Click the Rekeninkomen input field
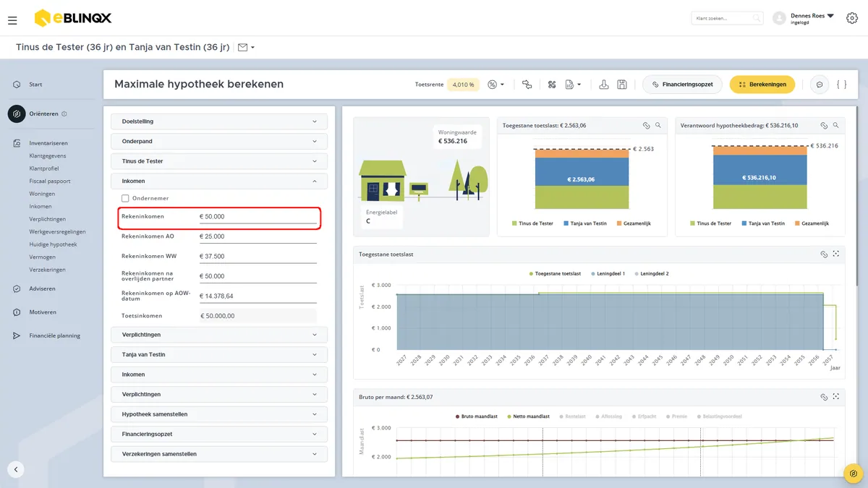The height and width of the screenshot is (488, 868). pyautogui.click(x=258, y=217)
